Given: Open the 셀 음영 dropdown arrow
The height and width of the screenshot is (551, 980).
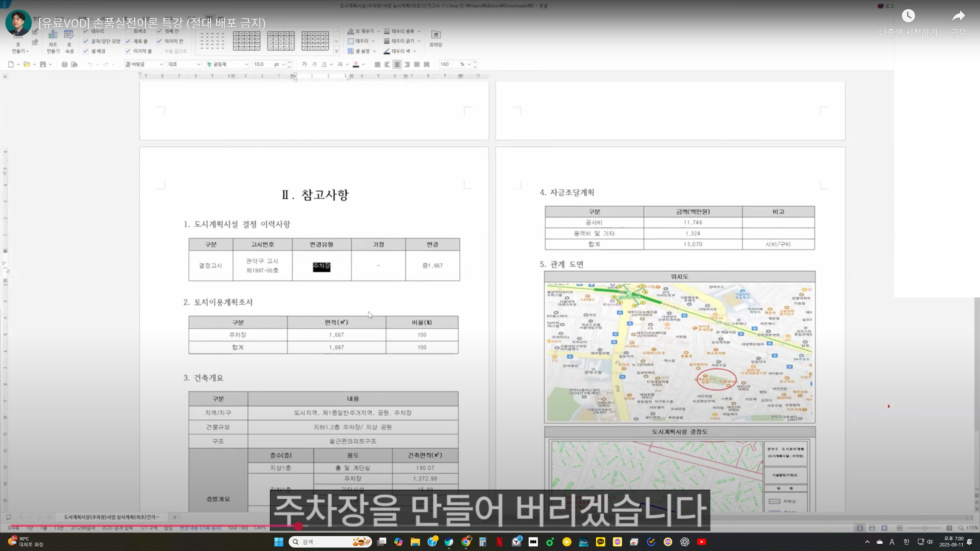Looking at the screenshot, I should click(x=374, y=51).
